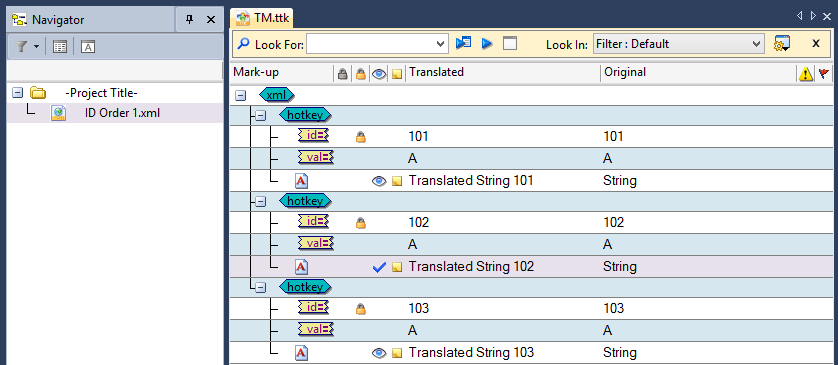Click the lock icon on id 101 row
Image resolution: width=838 pixels, height=365 pixels.
tap(361, 137)
